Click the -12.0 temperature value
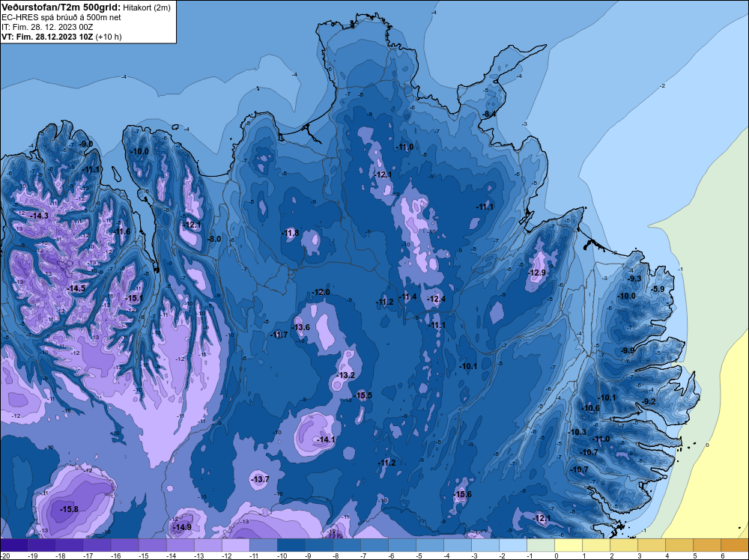 tap(321, 292)
